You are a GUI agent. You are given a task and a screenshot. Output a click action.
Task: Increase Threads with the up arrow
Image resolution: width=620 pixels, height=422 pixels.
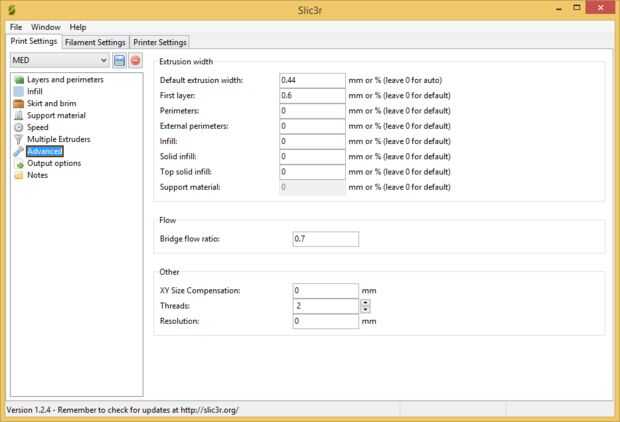365,303
